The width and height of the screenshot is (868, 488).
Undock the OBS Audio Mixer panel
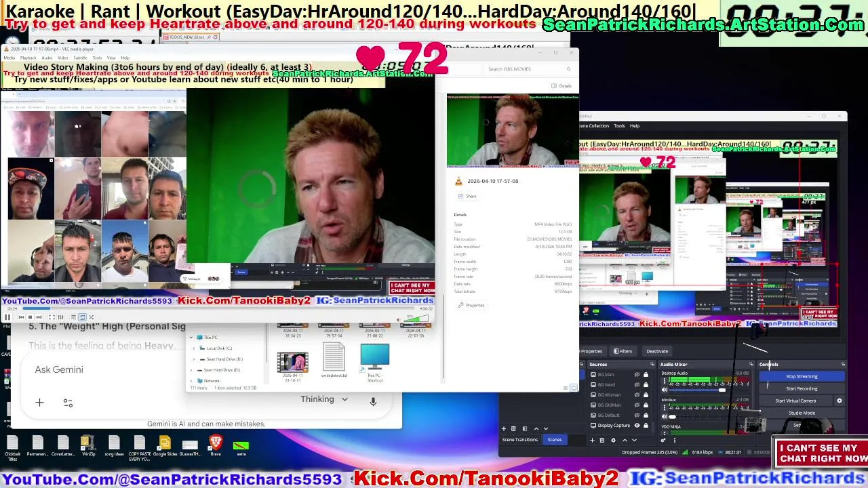(751, 365)
